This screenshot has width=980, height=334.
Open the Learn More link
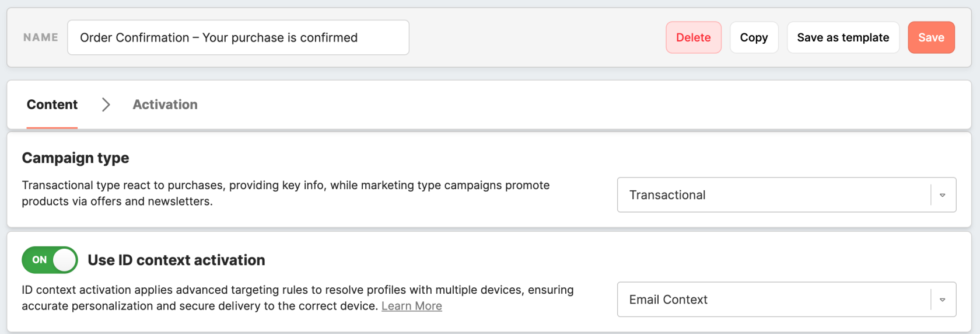[x=411, y=306]
